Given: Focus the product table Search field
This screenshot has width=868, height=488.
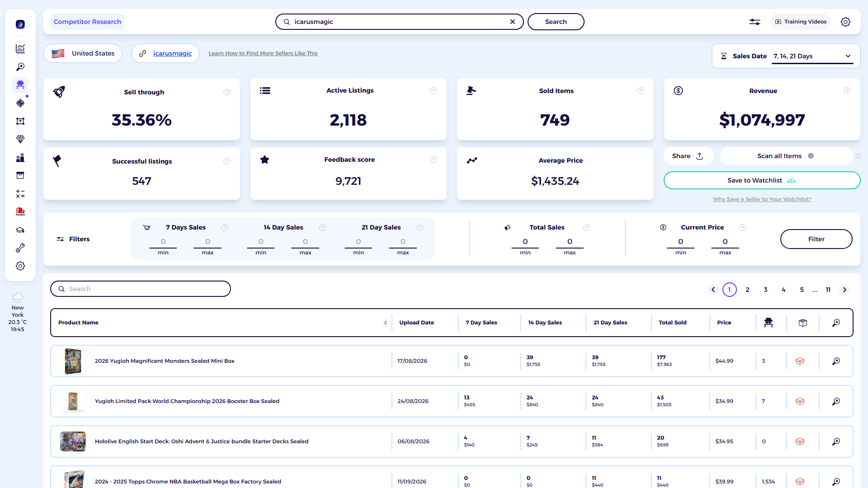Looking at the screenshot, I should click(141, 289).
